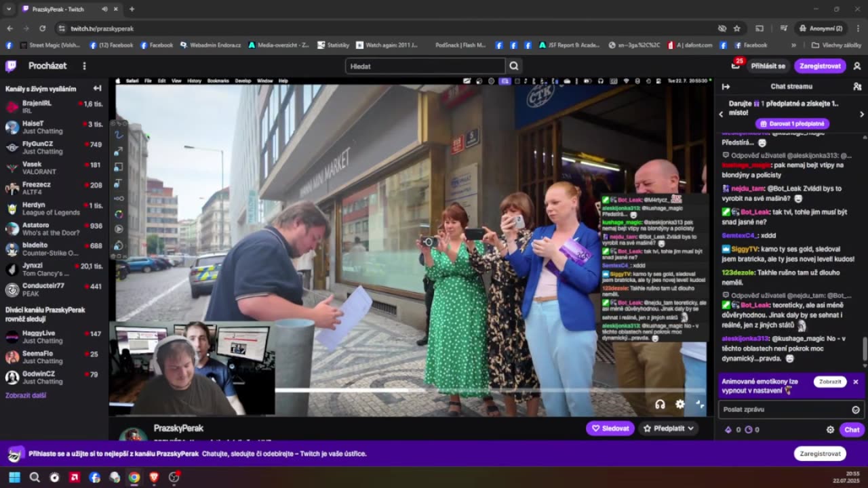Open HaiseT's Just Chatting channel

coord(54,127)
